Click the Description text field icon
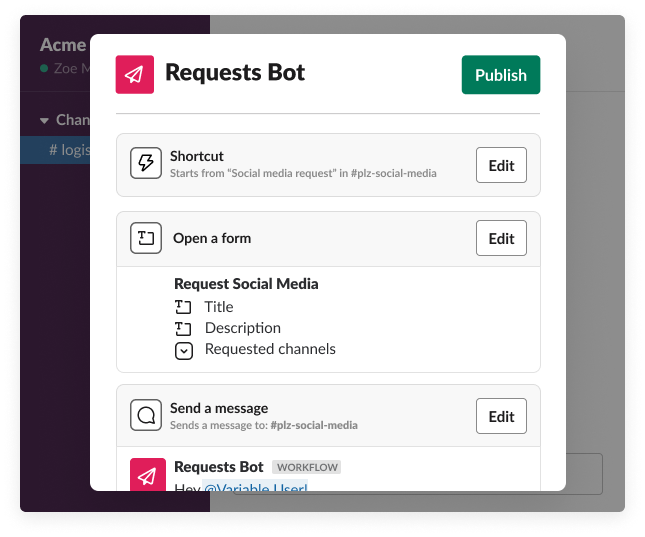This screenshot has width=645, height=537. pos(183,328)
